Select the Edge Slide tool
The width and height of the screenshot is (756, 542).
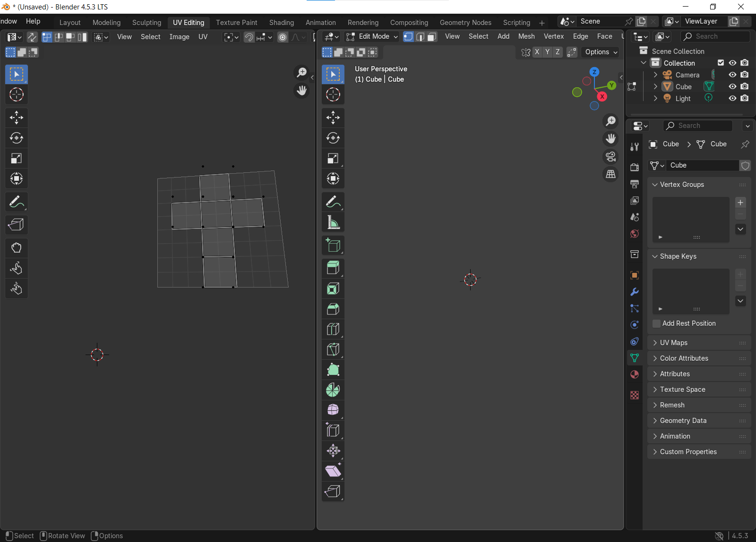pyautogui.click(x=333, y=430)
